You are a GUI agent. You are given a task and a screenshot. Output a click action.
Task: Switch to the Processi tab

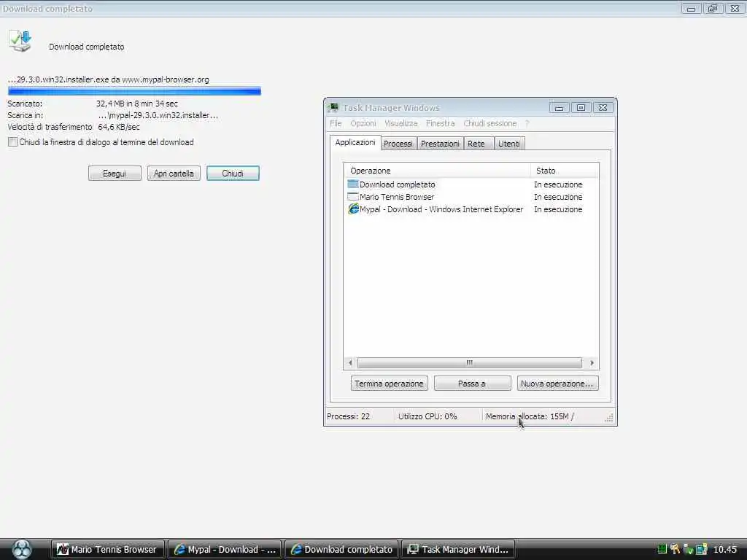pyautogui.click(x=398, y=144)
